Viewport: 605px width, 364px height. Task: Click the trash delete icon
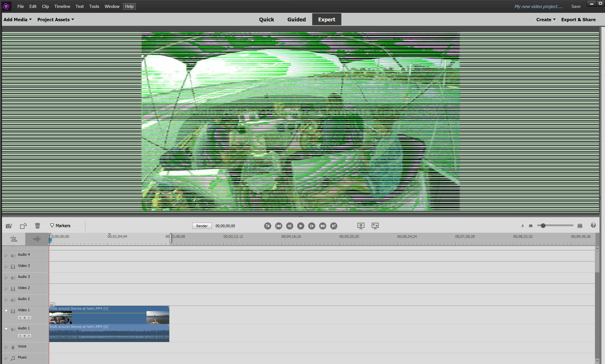[38, 225]
